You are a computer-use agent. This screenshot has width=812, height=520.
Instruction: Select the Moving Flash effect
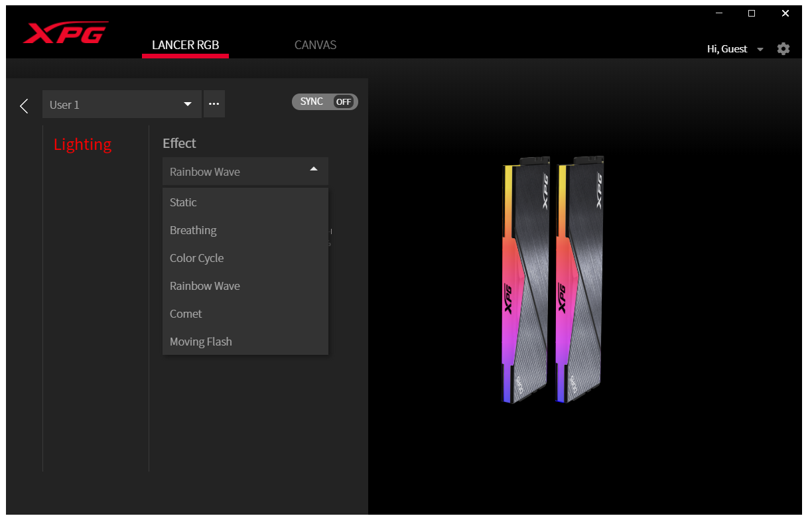tap(245, 342)
